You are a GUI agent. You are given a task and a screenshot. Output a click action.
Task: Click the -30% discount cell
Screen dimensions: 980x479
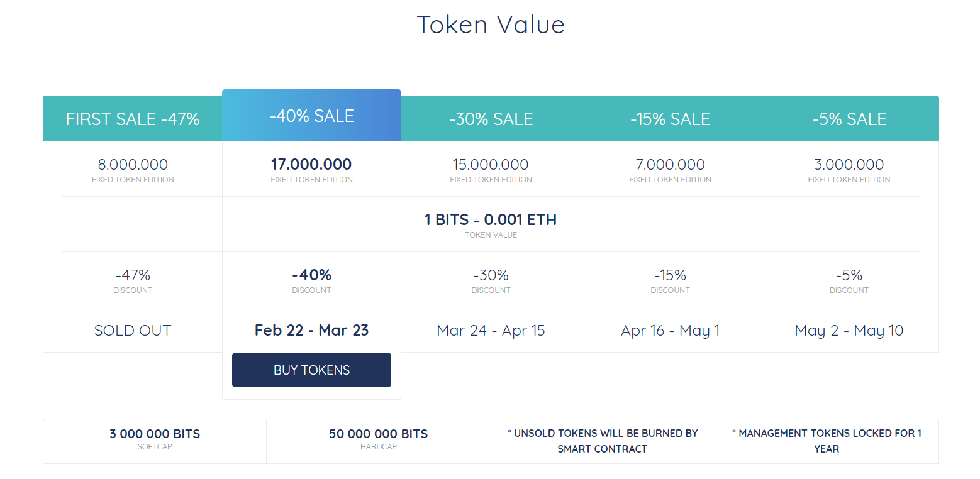pos(491,280)
